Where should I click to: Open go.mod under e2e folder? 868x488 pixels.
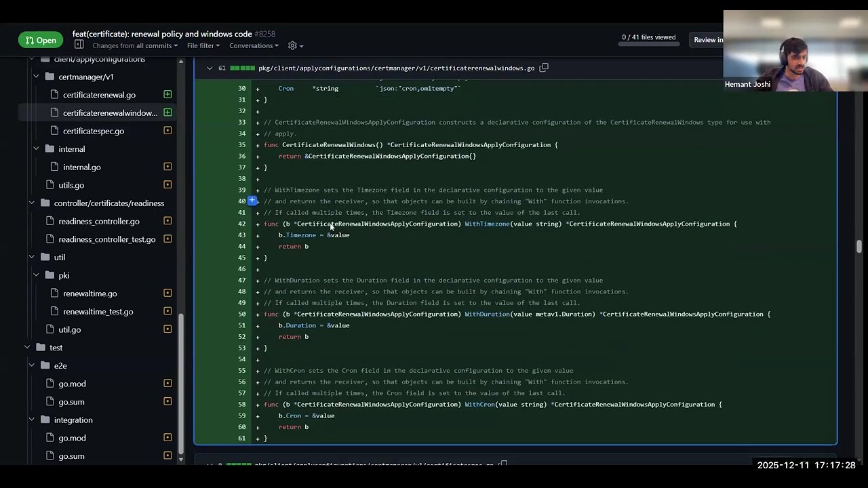tap(72, 384)
